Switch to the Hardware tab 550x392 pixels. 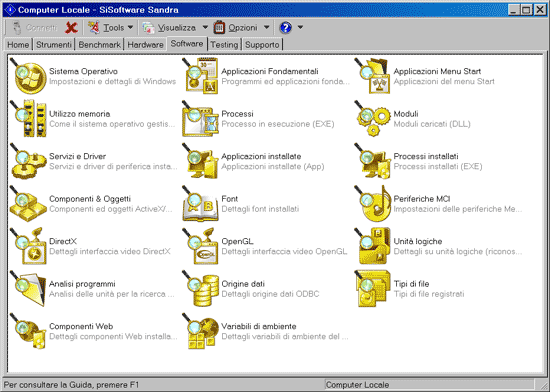(x=146, y=45)
